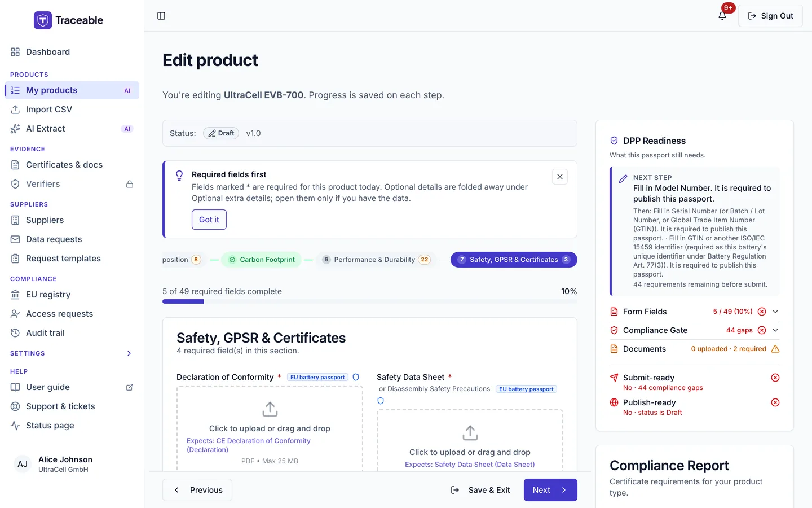Click the Draft status badge
The image size is (812, 508).
coord(221,133)
